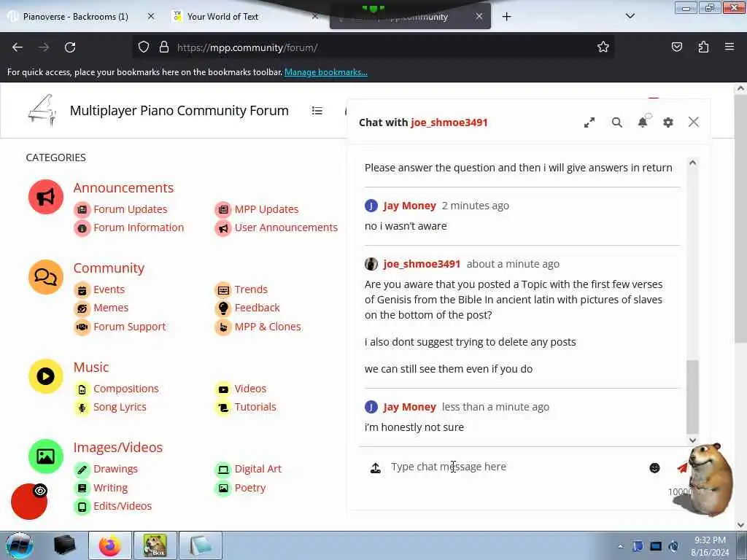Open the Memes category link
The width and height of the screenshot is (747, 560).
click(x=111, y=308)
